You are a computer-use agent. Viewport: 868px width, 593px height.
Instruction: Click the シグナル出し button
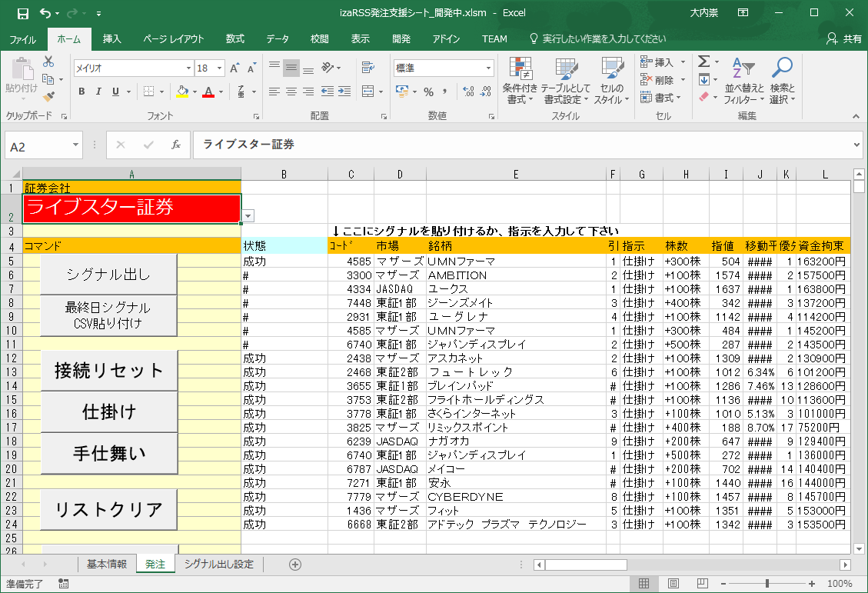coord(108,274)
